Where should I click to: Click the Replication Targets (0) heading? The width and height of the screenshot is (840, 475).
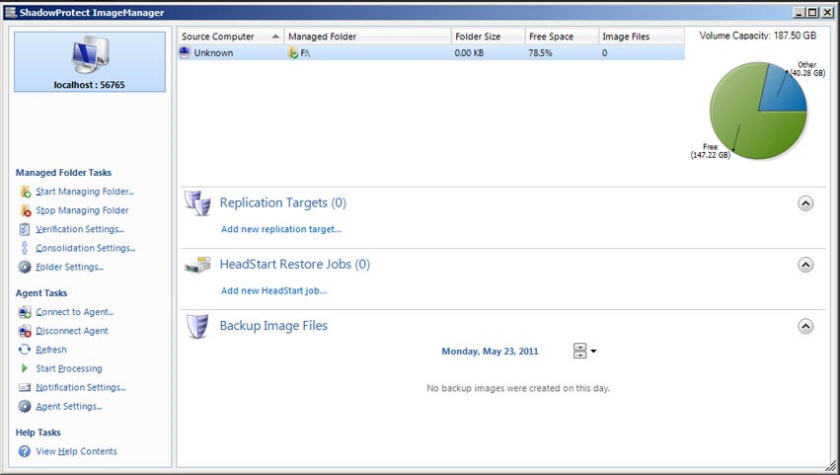tap(283, 203)
